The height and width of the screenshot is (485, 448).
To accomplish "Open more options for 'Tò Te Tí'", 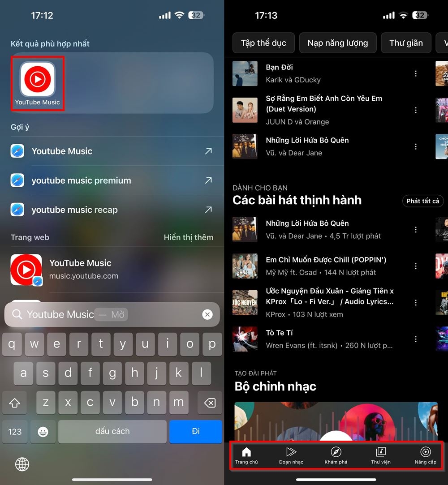I will (416, 339).
